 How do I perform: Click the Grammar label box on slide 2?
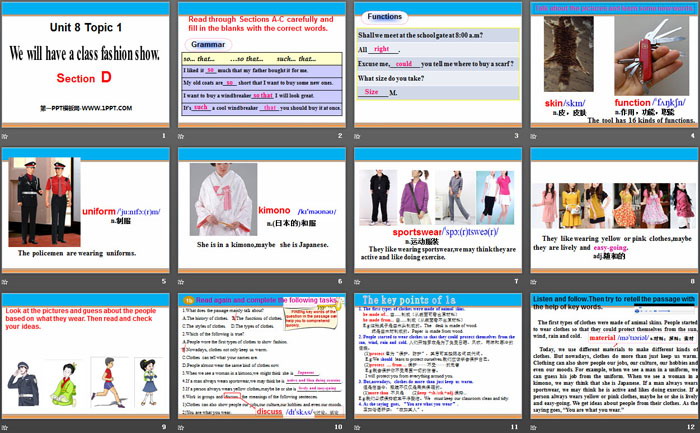tap(207, 45)
